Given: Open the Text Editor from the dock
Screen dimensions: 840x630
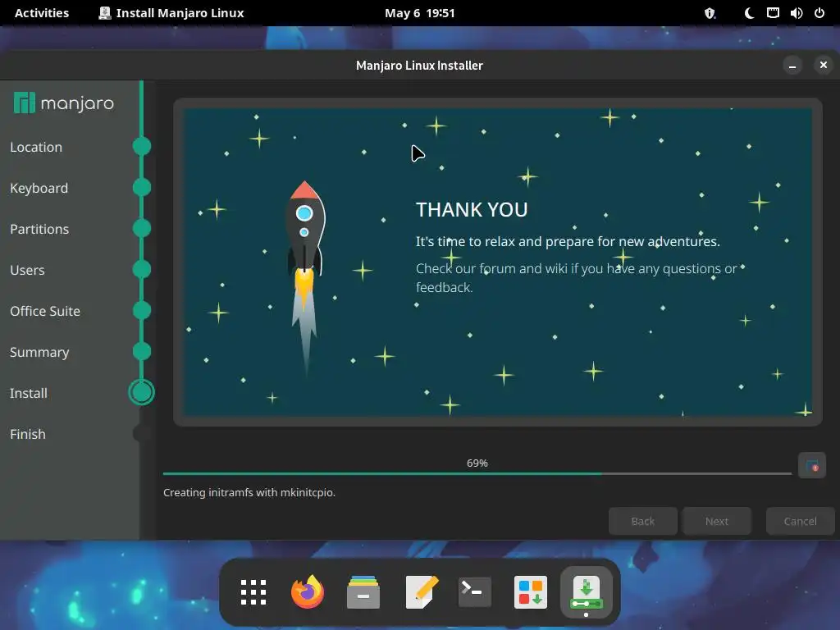Looking at the screenshot, I should pos(422,592).
